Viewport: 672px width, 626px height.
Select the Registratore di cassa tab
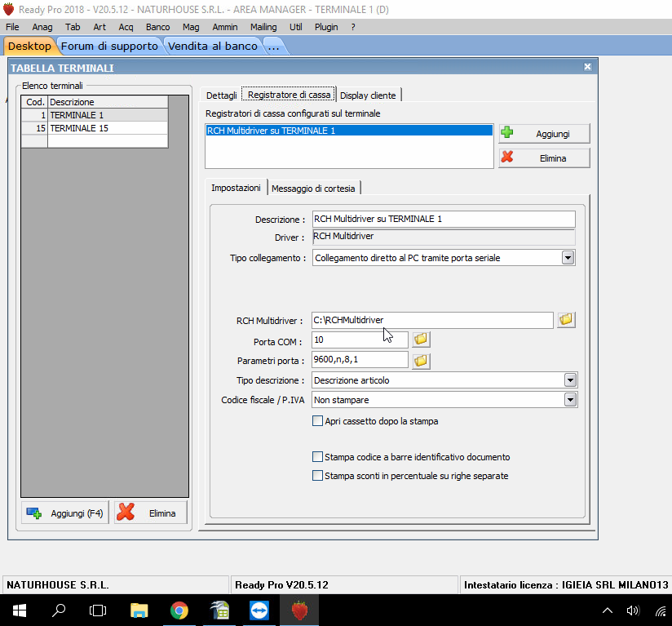pos(289,95)
